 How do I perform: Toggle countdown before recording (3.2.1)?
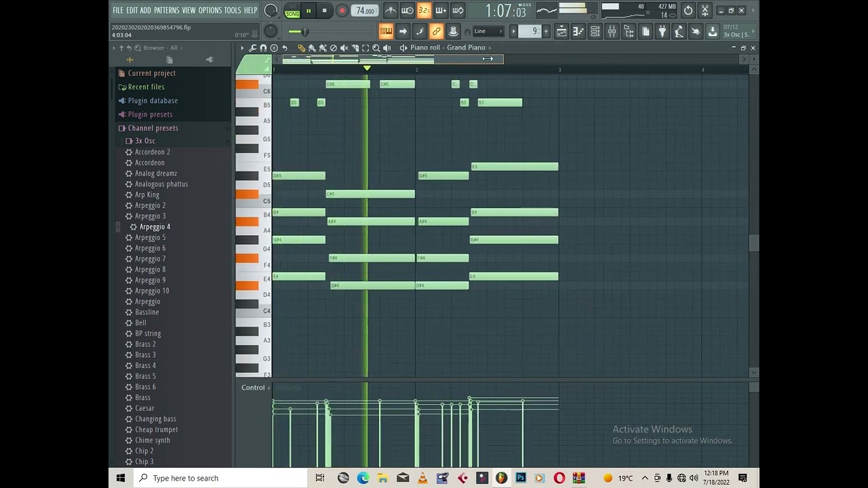coord(424,10)
